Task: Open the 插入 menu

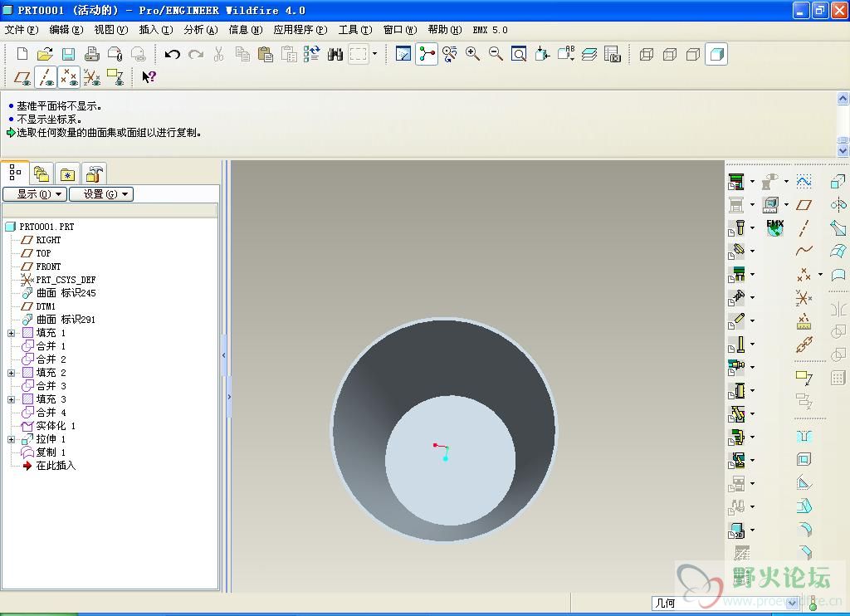Action: pos(155,30)
